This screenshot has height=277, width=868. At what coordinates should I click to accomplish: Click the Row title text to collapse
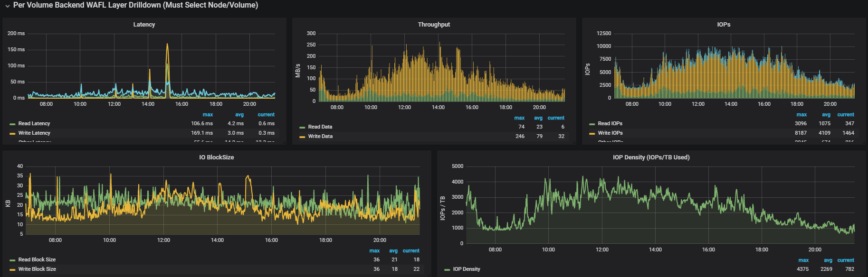coord(135,5)
